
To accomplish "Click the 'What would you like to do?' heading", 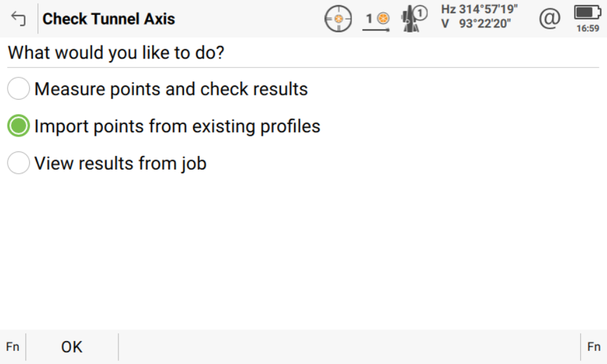I will (x=116, y=53).
